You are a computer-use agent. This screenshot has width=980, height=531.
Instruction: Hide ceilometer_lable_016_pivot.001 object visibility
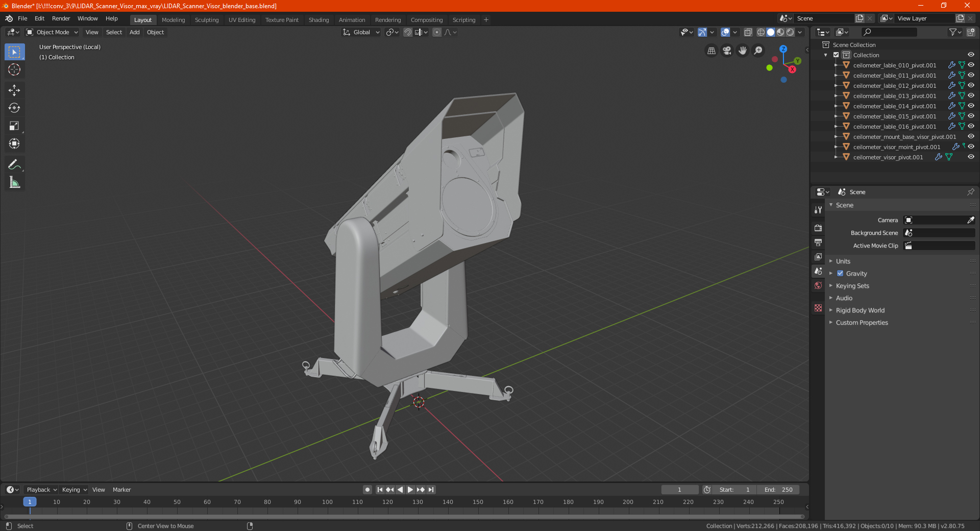coord(971,127)
